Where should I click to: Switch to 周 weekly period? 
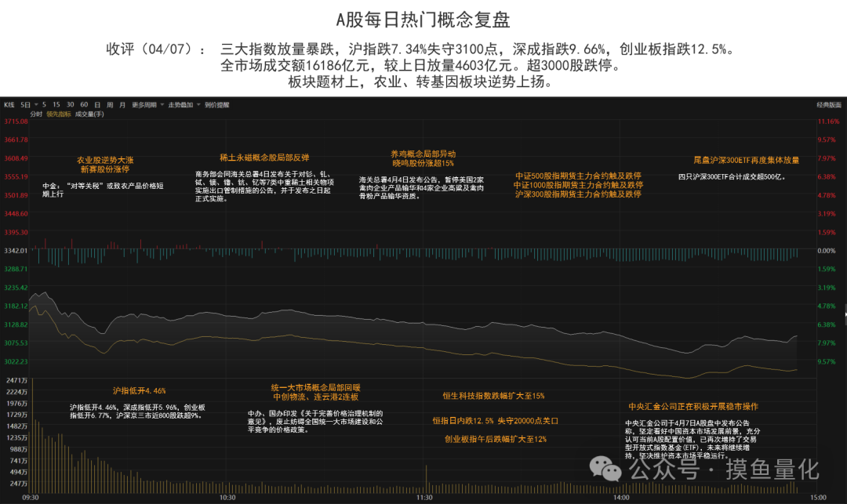click(109, 104)
